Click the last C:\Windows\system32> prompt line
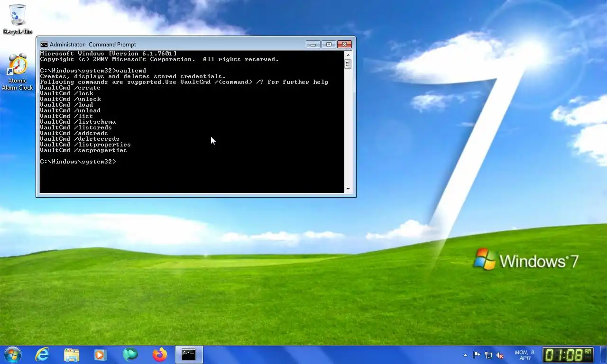 point(78,162)
